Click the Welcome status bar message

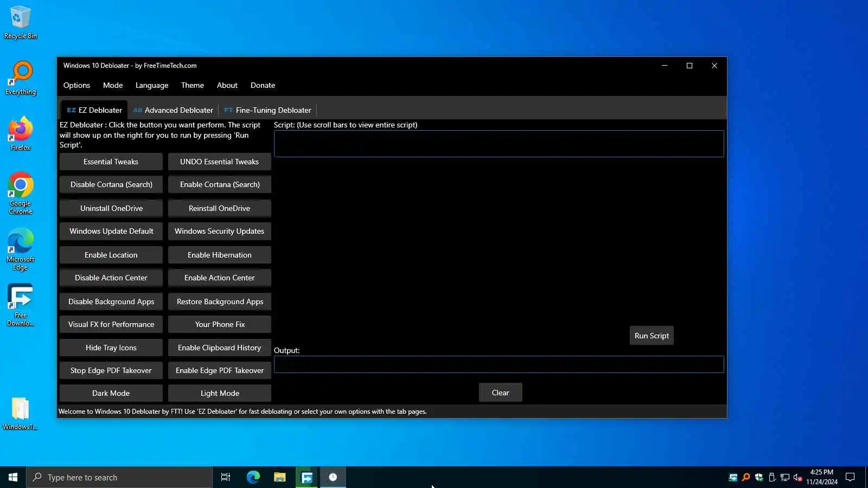pyautogui.click(x=242, y=412)
